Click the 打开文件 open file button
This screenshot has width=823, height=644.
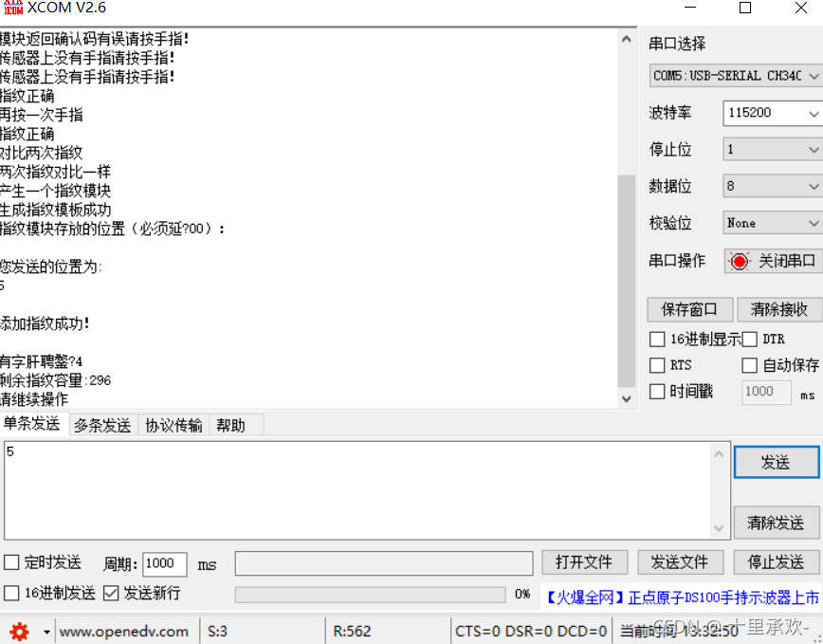point(584,562)
